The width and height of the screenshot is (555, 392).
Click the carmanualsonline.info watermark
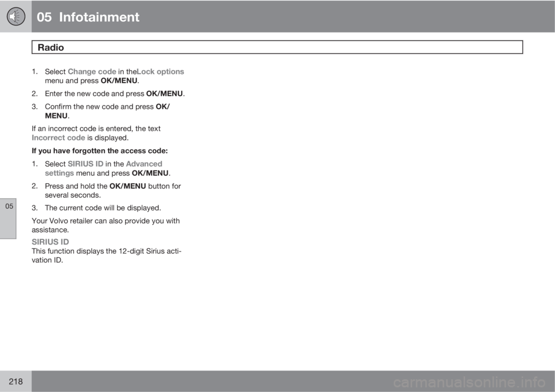pos(469,382)
